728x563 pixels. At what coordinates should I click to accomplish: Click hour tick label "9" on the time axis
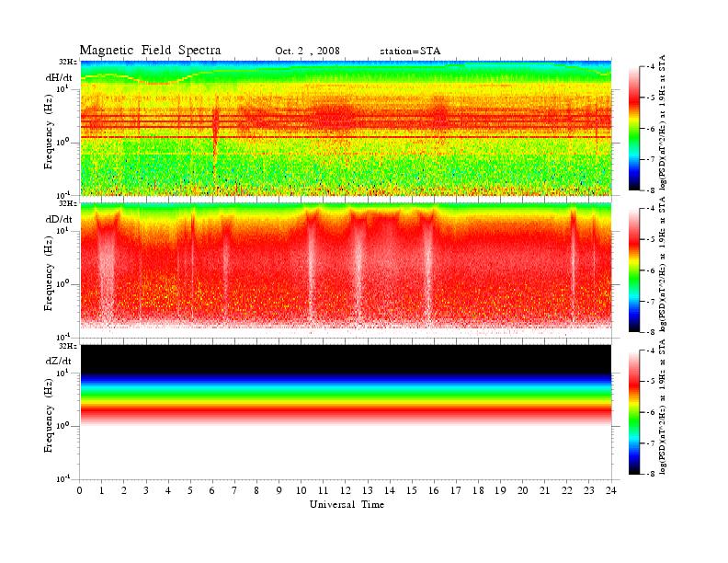279,491
